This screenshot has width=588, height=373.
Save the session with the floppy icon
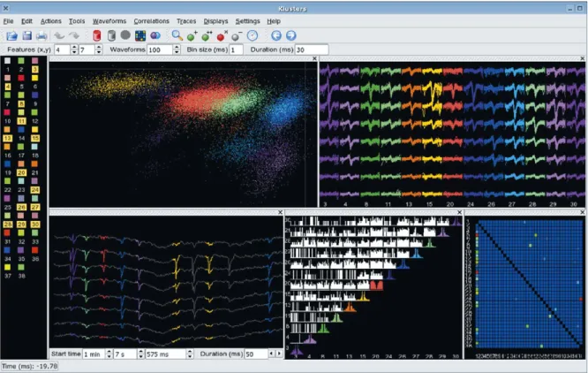(27, 35)
